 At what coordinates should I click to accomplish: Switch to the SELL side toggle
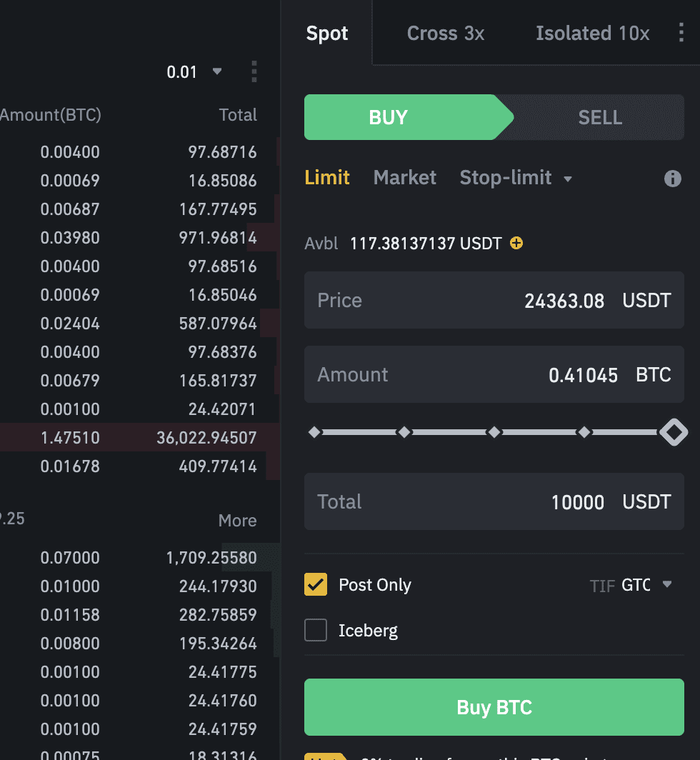pyautogui.click(x=599, y=117)
